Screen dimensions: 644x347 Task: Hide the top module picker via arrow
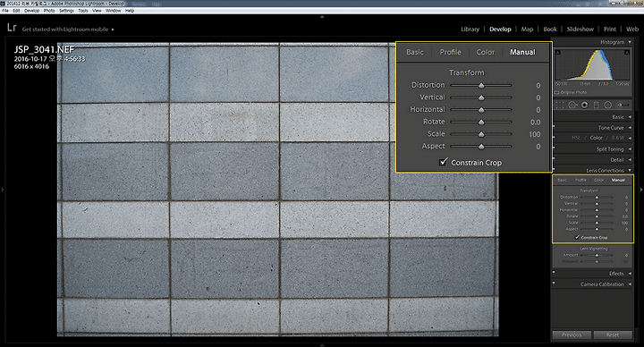click(x=322, y=17)
